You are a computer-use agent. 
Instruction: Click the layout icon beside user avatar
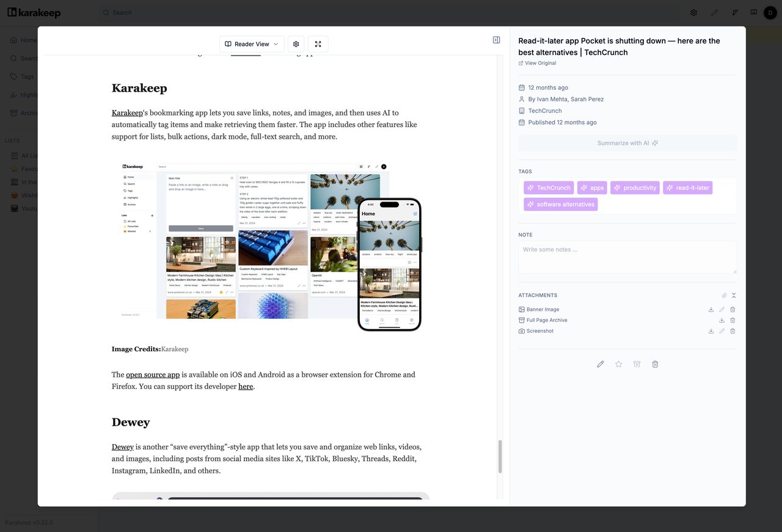point(754,12)
